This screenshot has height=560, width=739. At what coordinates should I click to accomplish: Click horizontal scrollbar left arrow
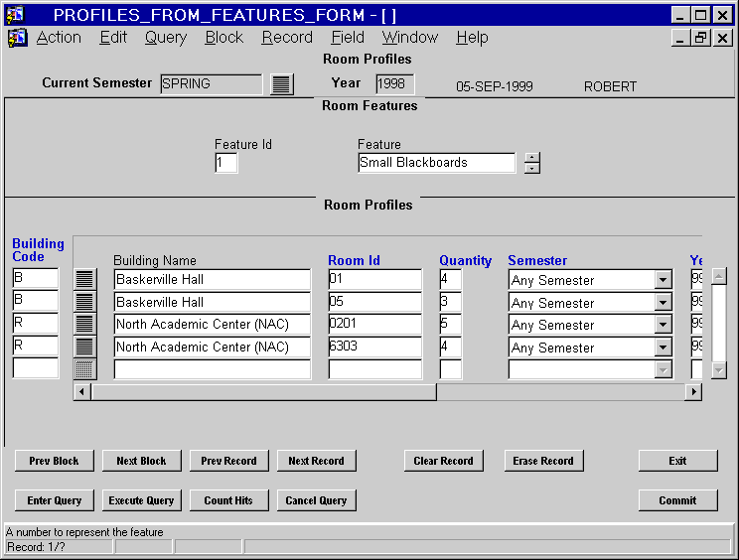[x=82, y=392]
